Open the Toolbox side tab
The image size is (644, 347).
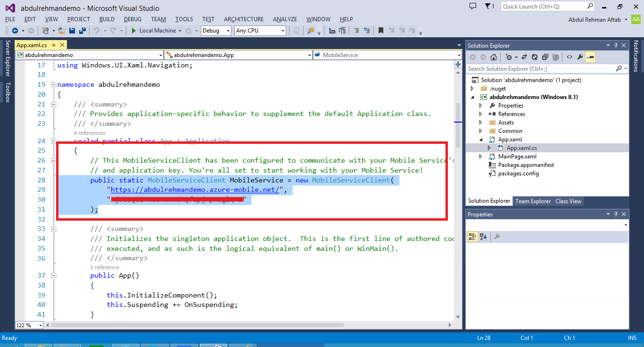tap(8, 92)
